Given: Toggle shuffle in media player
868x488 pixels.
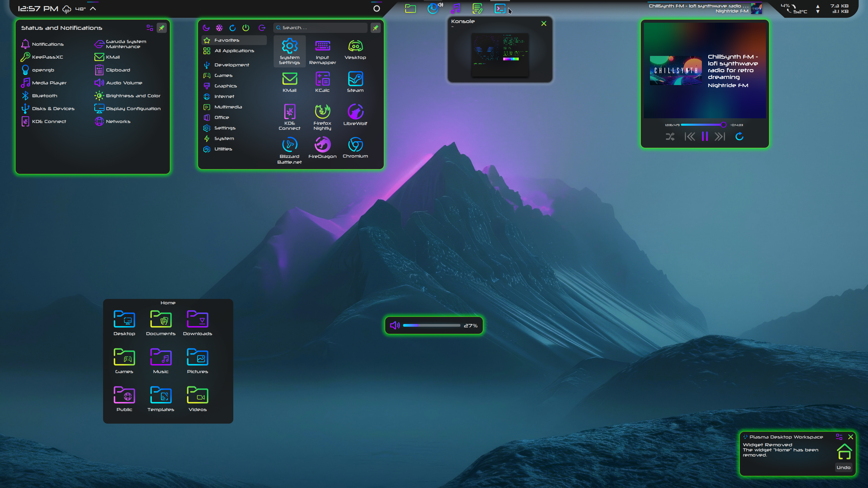Looking at the screenshot, I should [x=670, y=137].
